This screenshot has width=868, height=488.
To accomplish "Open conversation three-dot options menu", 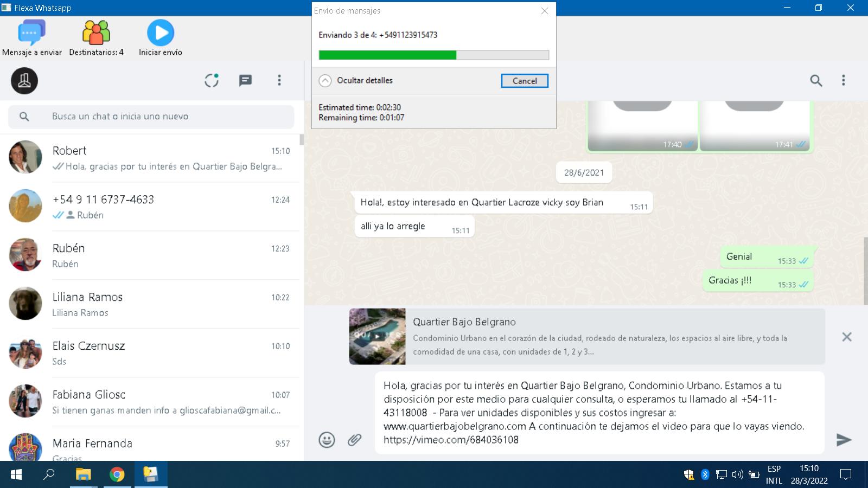I will point(843,80).
